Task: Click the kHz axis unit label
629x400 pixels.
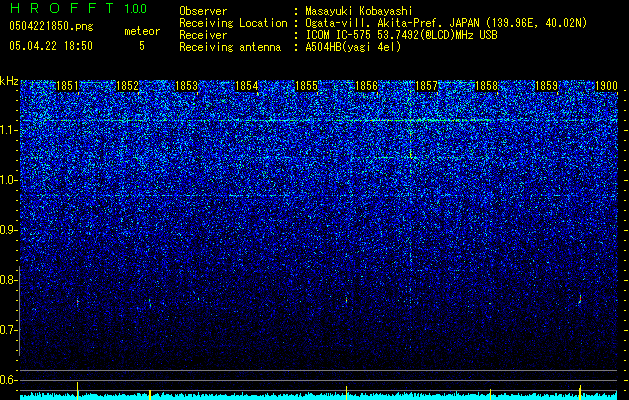Action: point(9,81)
